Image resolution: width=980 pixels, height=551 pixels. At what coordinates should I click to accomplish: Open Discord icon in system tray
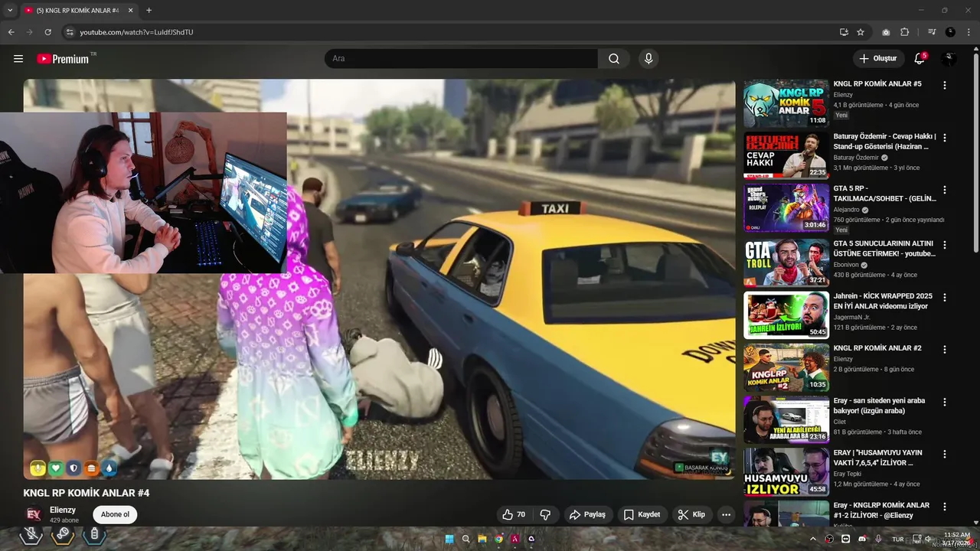(862, 539)
